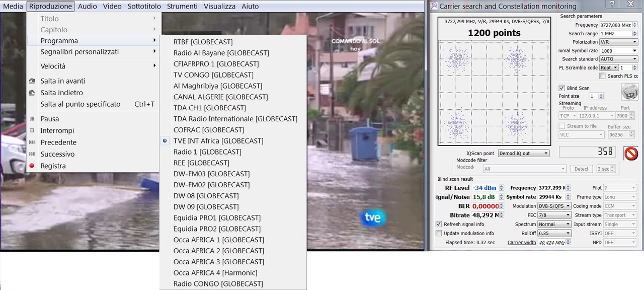644x290 pixels.
Task: Click the Carrier width link label
Action: click(522, 242)
